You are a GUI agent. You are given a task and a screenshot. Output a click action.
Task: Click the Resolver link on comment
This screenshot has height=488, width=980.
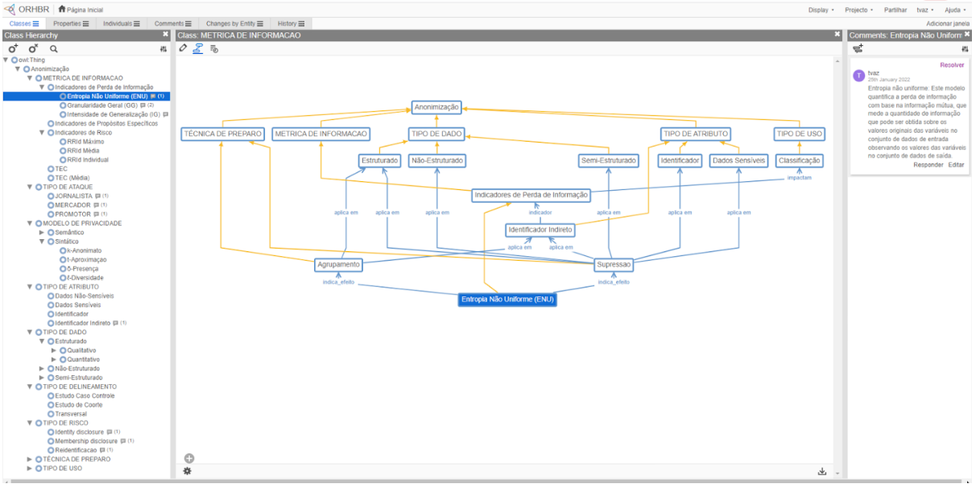(951, 64)
